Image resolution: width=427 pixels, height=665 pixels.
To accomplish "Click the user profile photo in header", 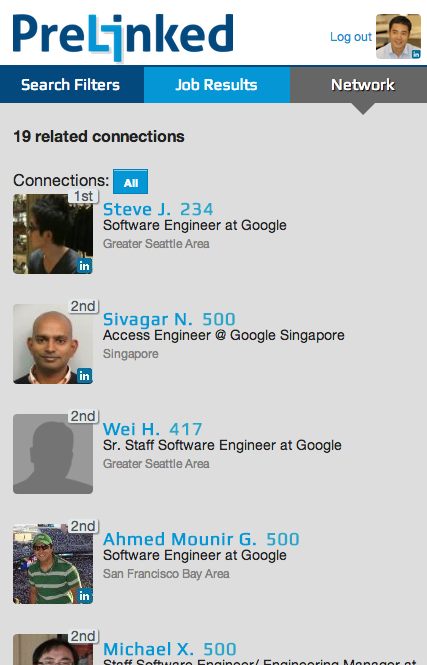I will (x=398, y=36).
